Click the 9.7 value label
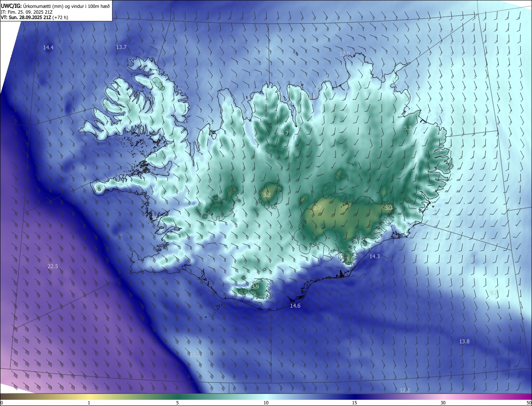Image resolution: width=532 pixels, height=406 pixels. coord(494,293)
